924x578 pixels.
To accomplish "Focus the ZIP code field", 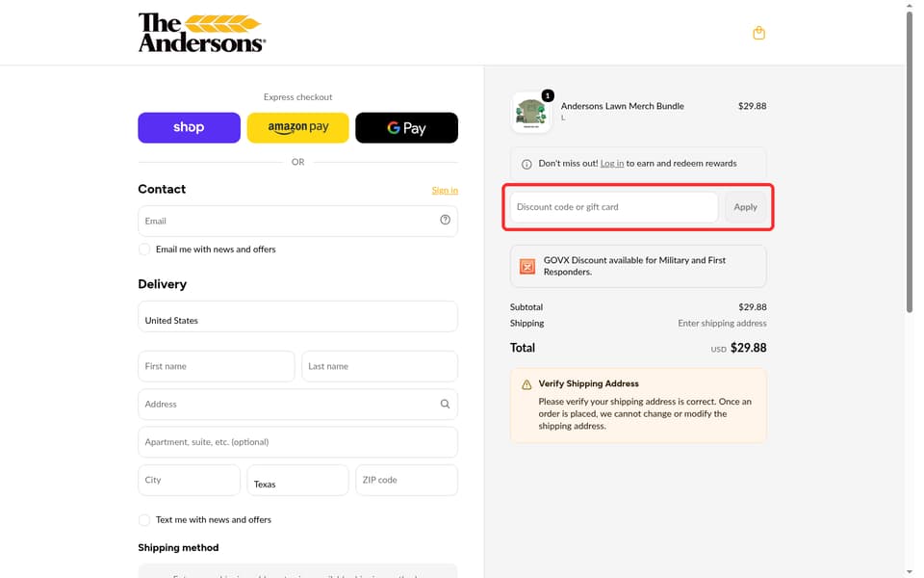I will coord(406,480).
